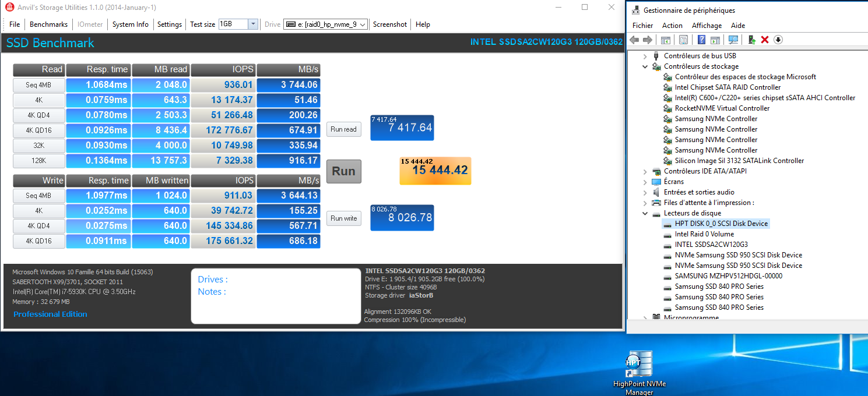Click the Screenshot menu item
The height and width of the screenshot is (396, 868).
[390, 24]
